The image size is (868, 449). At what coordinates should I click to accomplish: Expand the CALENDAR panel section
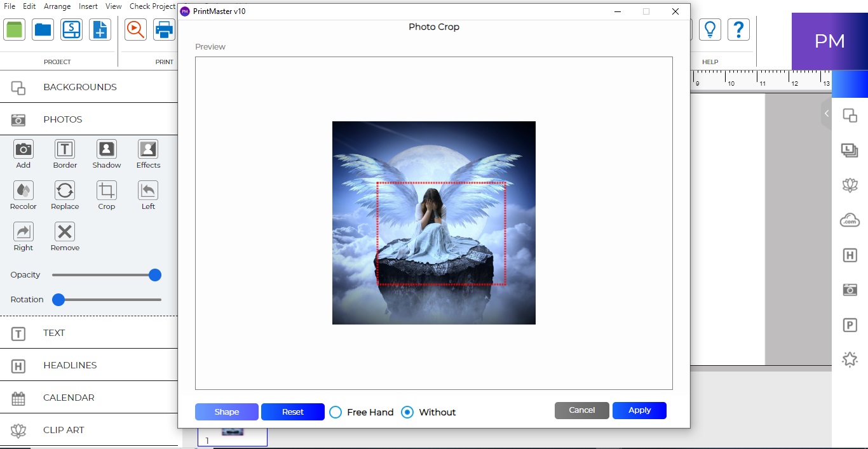89,398
